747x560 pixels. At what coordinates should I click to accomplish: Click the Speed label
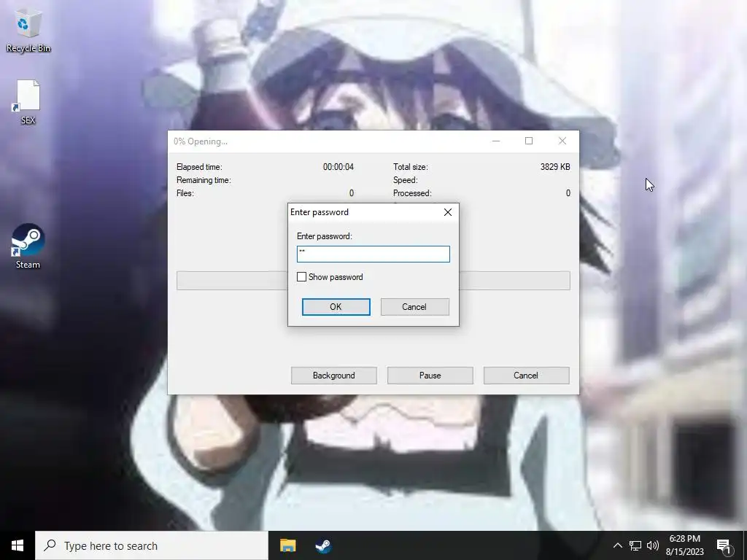[x=406, y=180]
